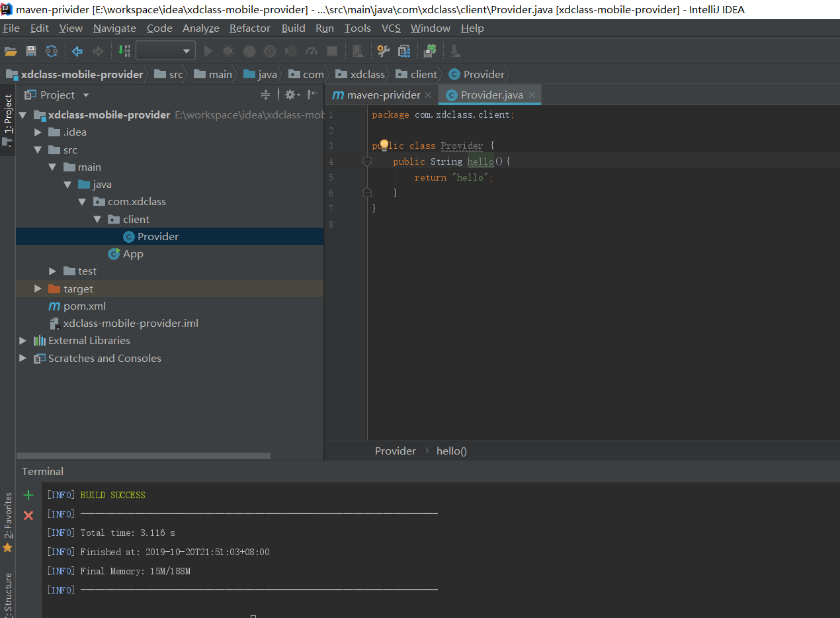Click the lightbulb intention icon on line 3
Image resolution: width=840 pixels, height=618 pixels.
[384, 144]
